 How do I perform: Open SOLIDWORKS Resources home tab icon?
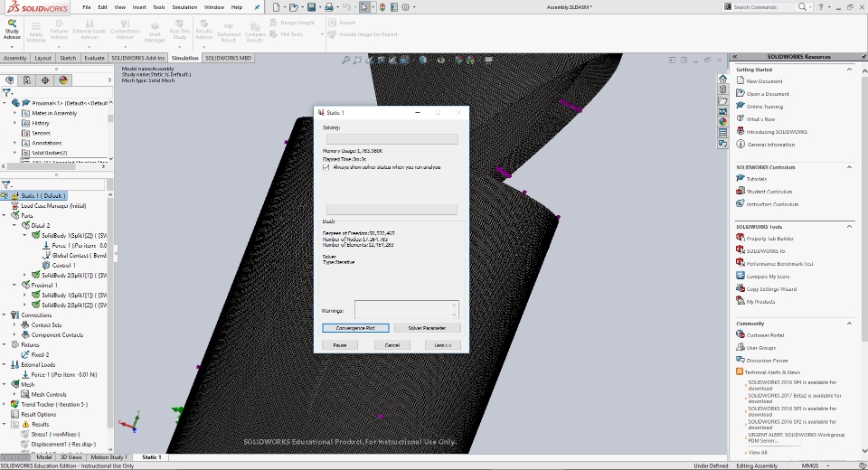(x=722, y=79)
